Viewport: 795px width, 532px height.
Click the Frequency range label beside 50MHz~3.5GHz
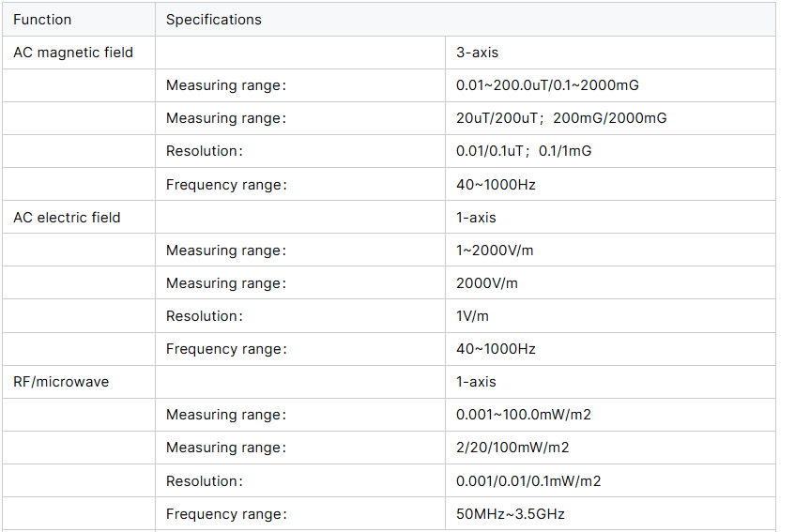226,514
